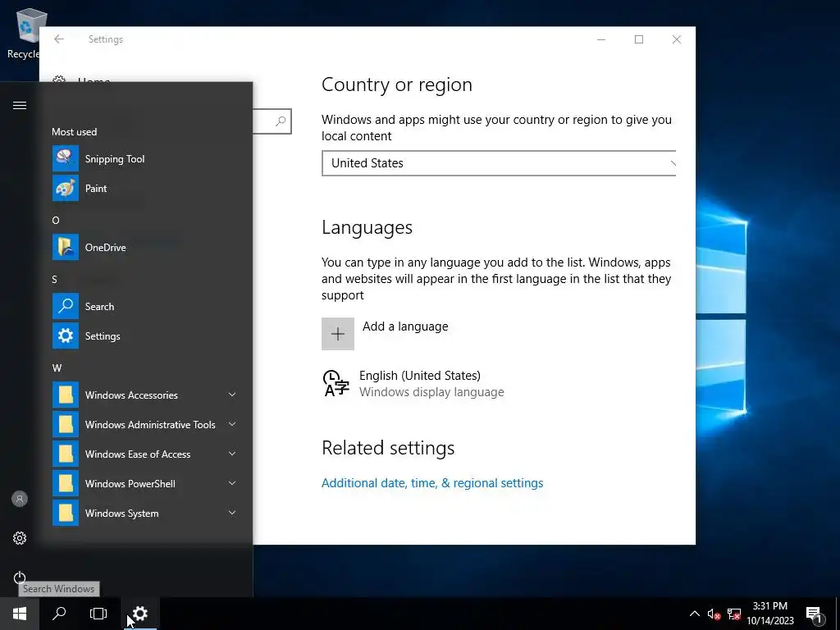This screenshot has height=630, width=840.
Task: Click the Windows Ease of Access folder icon
Action: pos(66,454)
